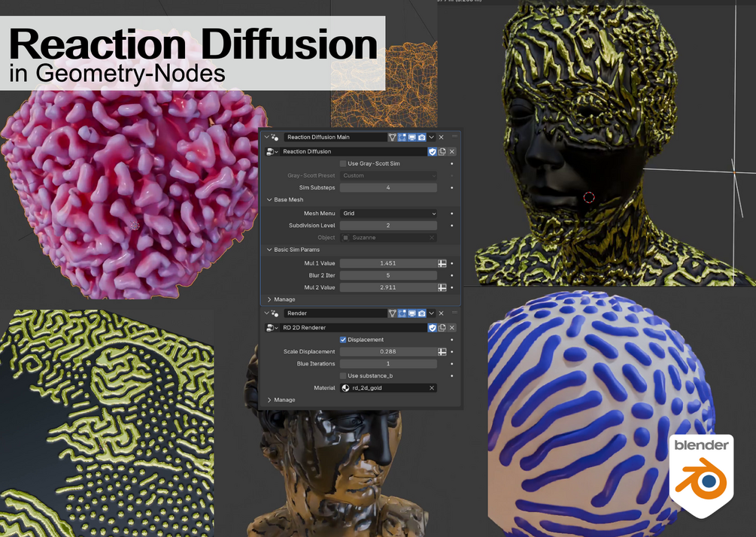Click the Sim Substeps value field
Screen dimensions: 756x537
click(x=388, y=188)
